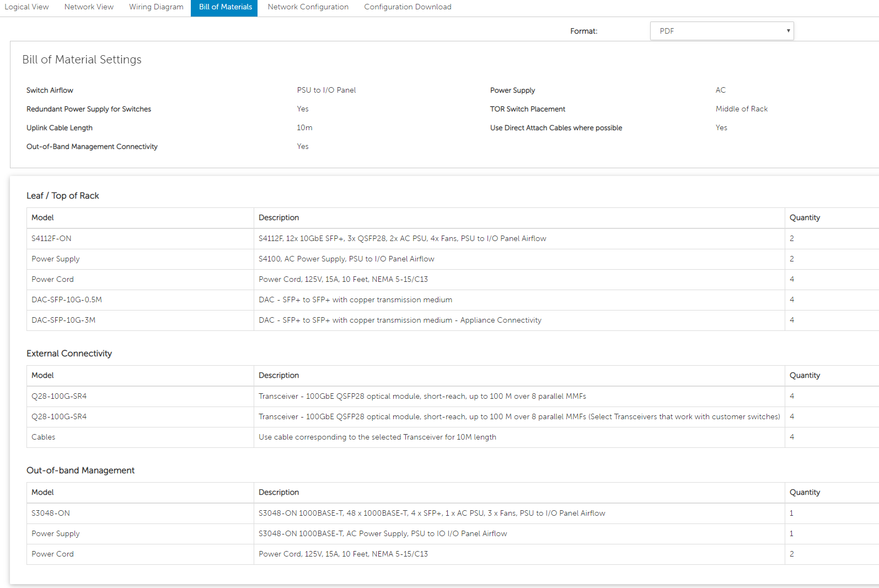Select the Bill of Materials tab
Image resolution: width=879 pixels, height=588 pixels.
click(x=225, y=7)
